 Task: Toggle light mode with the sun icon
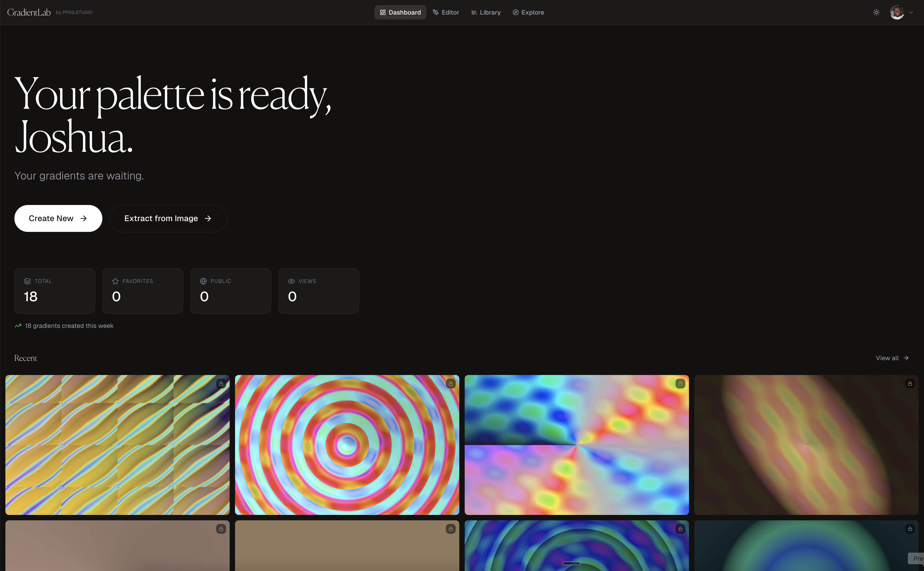click(x=876, y=12)
